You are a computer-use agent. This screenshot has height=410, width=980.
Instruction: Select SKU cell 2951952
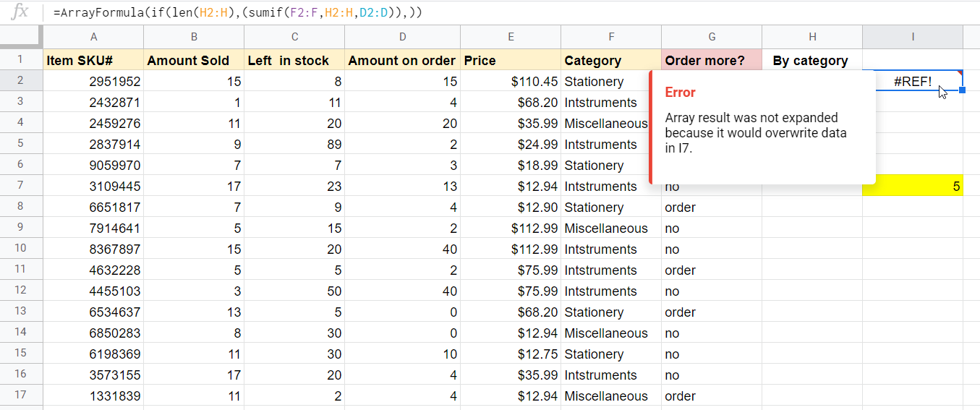click(x=93, y=81)
